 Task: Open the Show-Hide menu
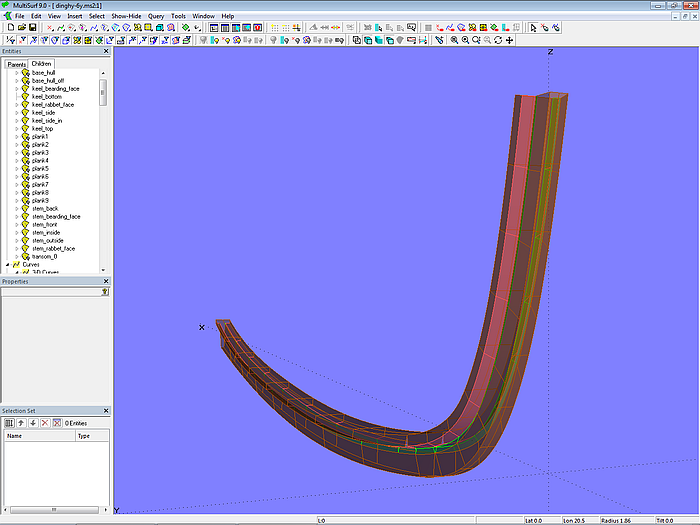[126, 17]
